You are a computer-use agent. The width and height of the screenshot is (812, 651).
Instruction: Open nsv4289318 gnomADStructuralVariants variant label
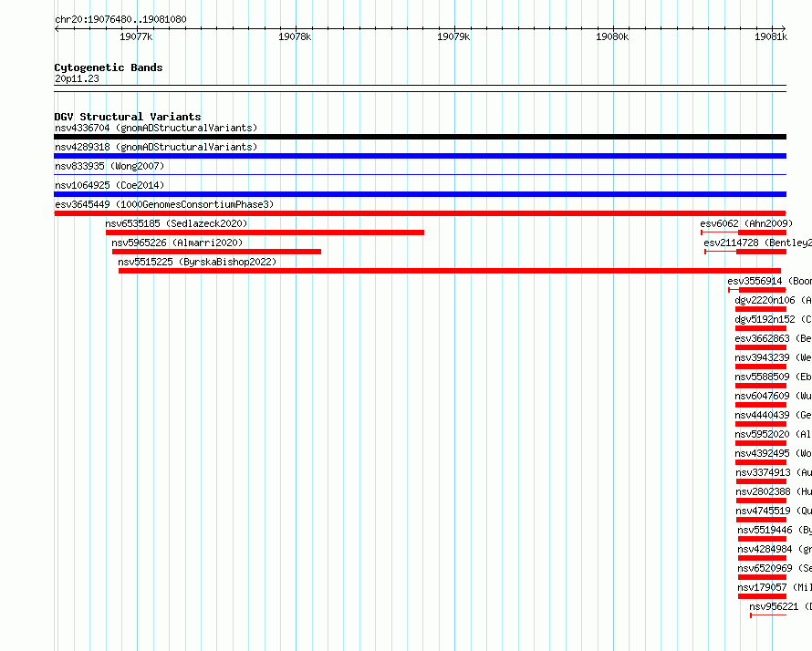pyautogui.click(x=156, y=147)
